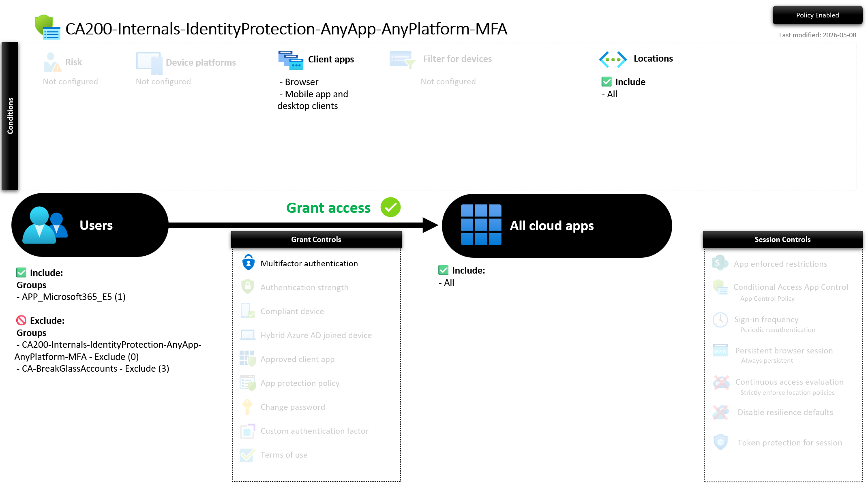Toggle the cloud apps Include checkbox

point(444,270)
